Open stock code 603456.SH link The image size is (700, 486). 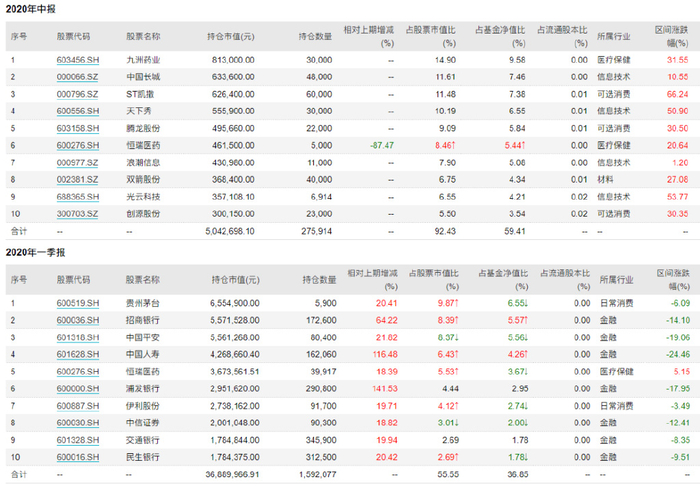(78, 60)
